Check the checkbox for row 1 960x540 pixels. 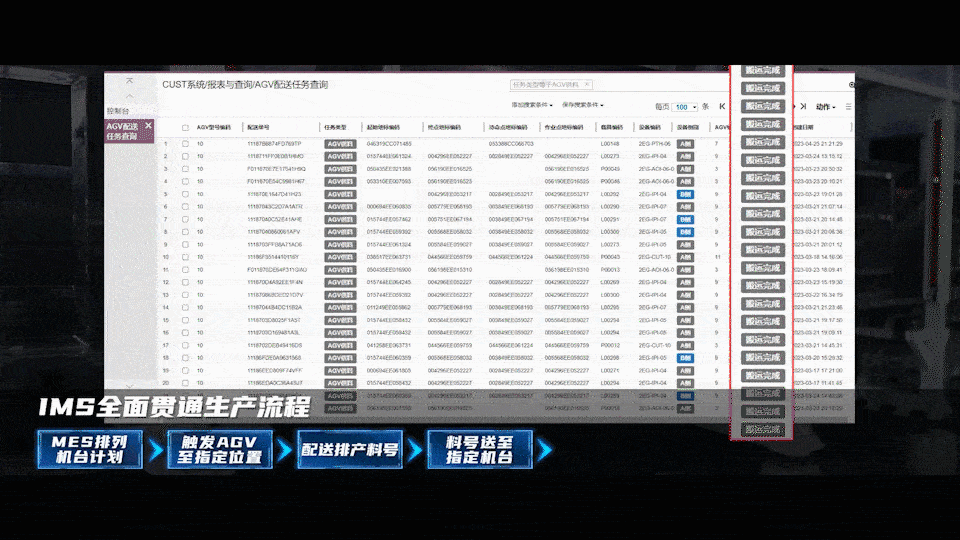click(185, 144)
